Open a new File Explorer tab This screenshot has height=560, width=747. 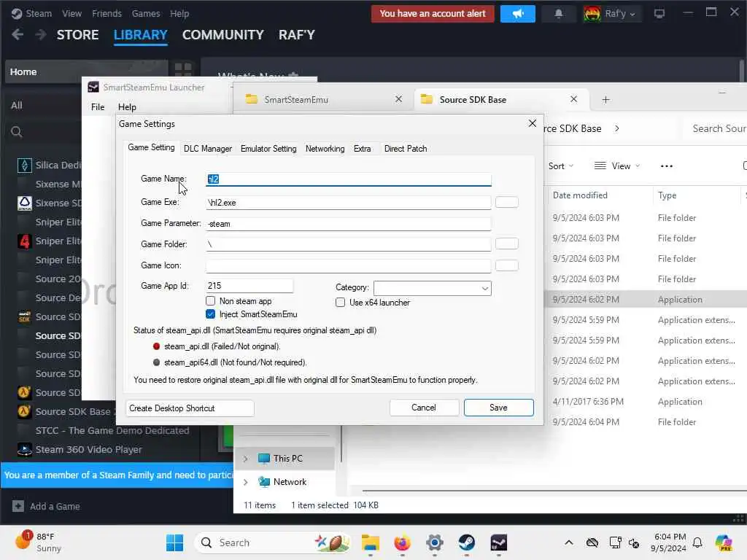[x=605, y=99]
